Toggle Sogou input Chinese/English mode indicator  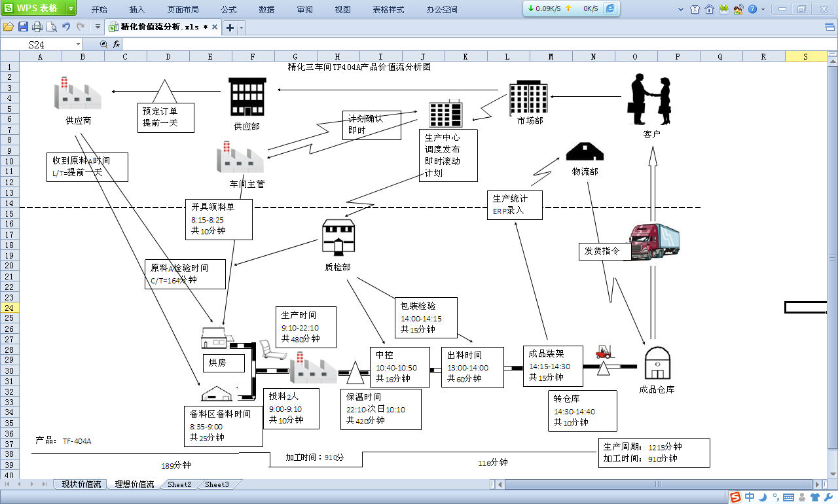pyautogui.click(x=750, y=497)
